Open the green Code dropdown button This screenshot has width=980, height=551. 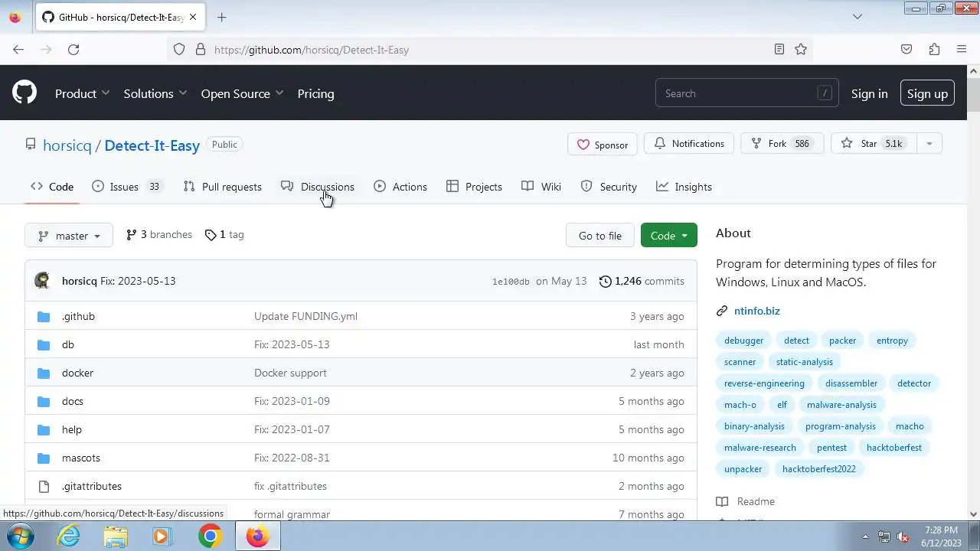(669, 236)
